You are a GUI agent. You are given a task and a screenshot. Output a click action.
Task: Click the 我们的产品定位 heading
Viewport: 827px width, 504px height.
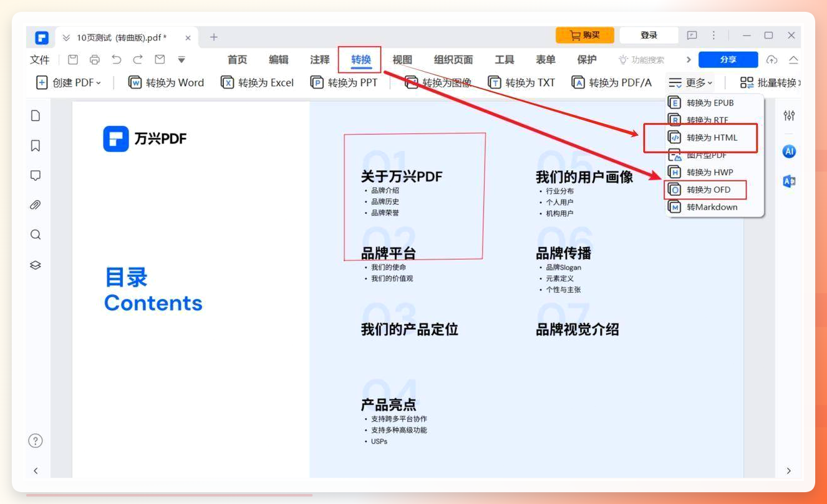tap(410, 329)
